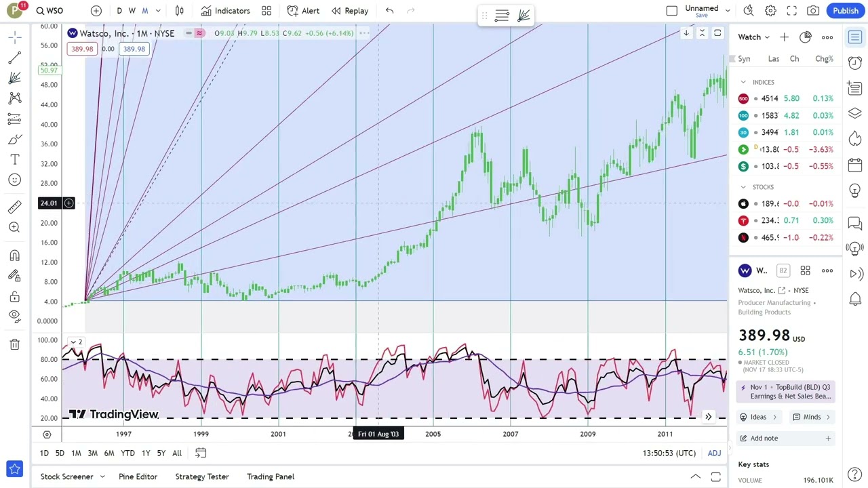
Task: Redo the chart action
Action: 411,11
